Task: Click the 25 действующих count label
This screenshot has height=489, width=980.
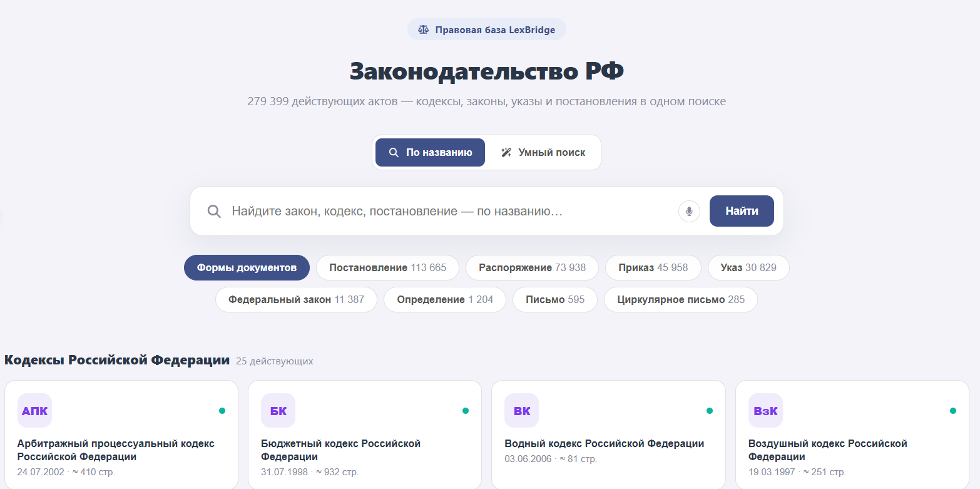Action: pos(275,361)
